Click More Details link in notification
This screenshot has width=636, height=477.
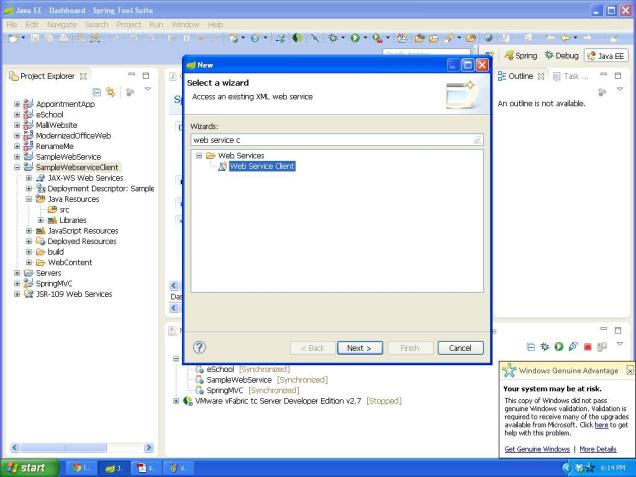pyautogui.click(x=598, y=449)
